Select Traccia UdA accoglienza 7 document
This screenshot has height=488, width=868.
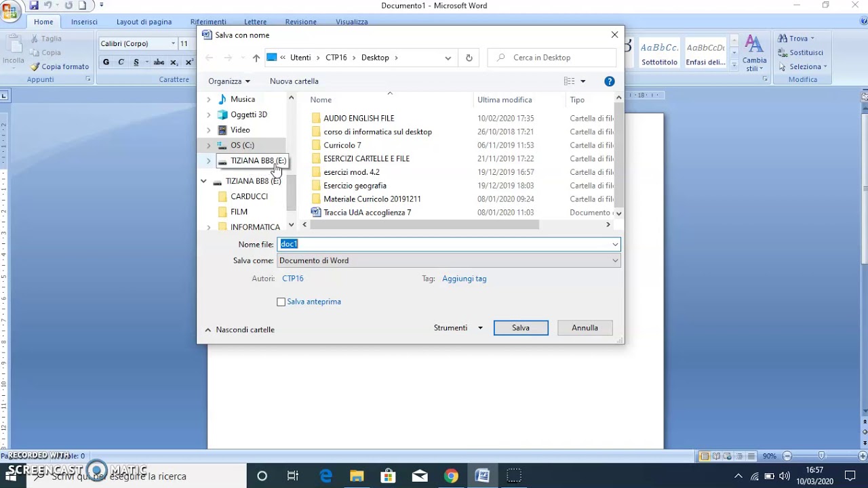(368, 212)
